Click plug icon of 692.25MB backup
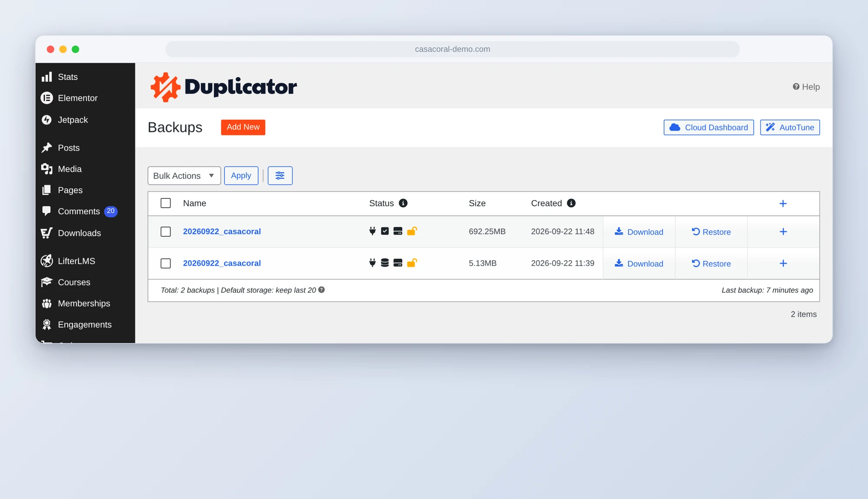 click(x=372, y=231)
